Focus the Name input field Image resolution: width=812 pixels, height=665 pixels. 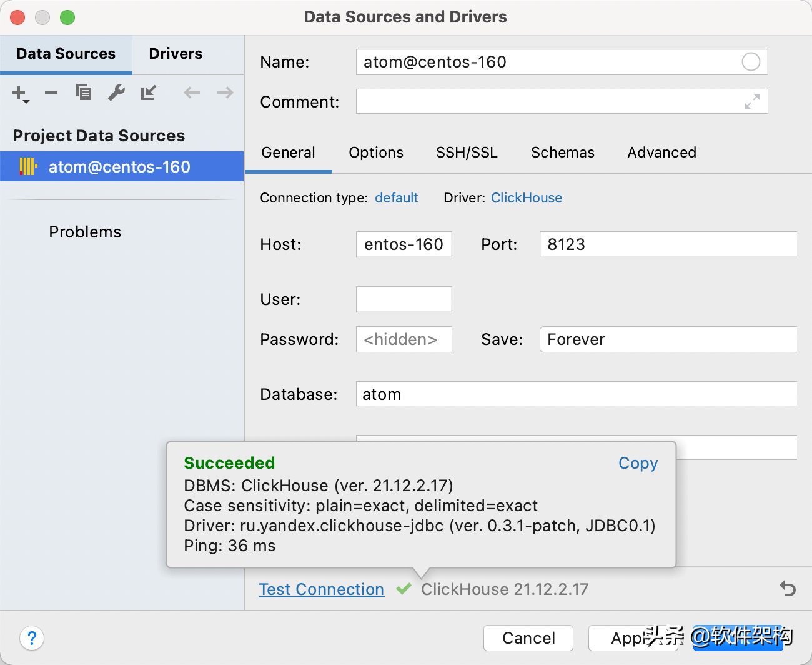[562, 62]
